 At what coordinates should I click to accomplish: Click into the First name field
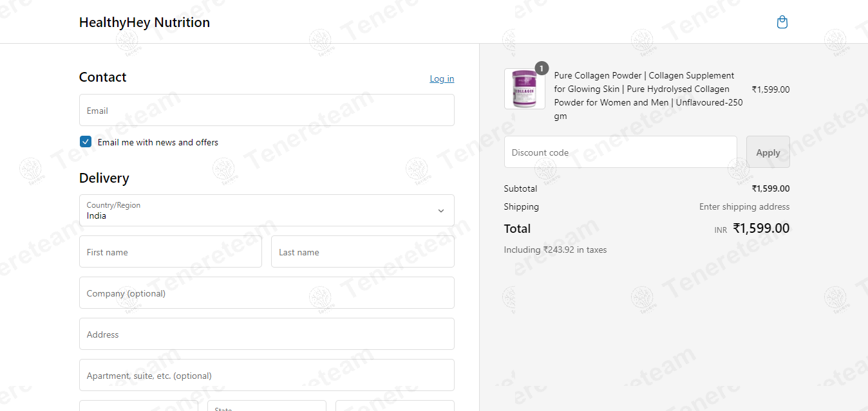coord(170,252)
